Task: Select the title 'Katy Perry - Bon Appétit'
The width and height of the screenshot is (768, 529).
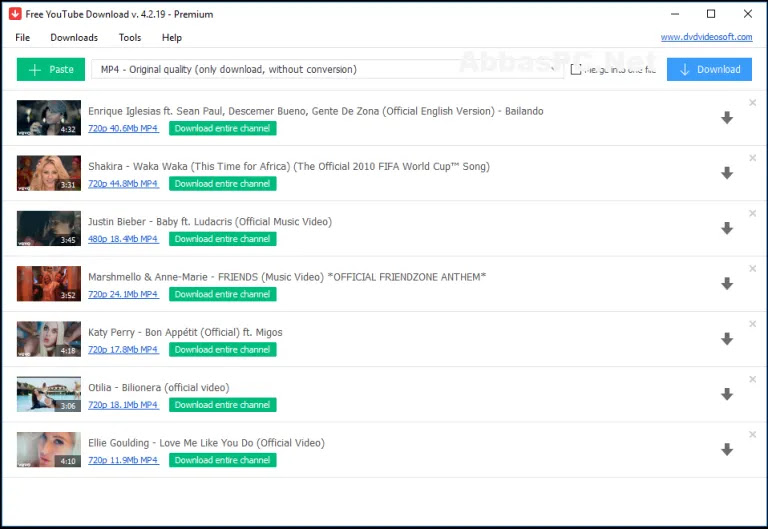Action: click(x=185, y=333)
